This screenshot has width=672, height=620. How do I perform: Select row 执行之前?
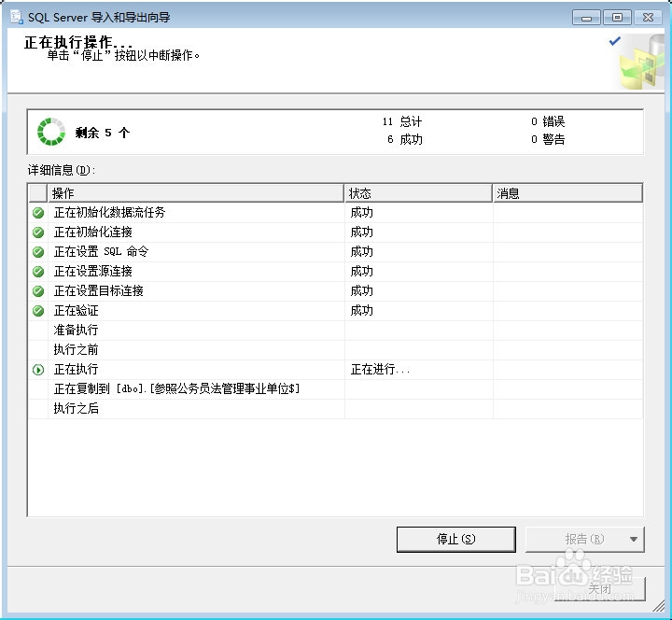click(335, 350)
